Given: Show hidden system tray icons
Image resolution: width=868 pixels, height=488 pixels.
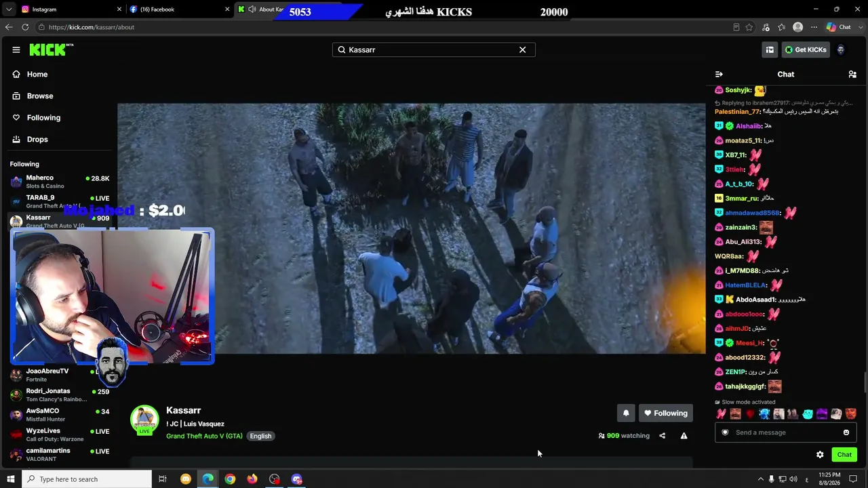Looking at the screenshot, I should pyautogui.click(x=761, y=479).
